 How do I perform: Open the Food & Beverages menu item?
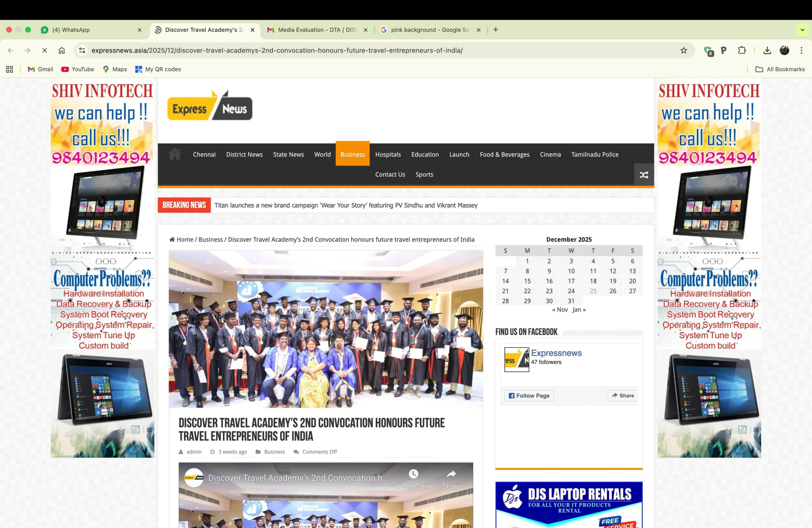[505, 154]
